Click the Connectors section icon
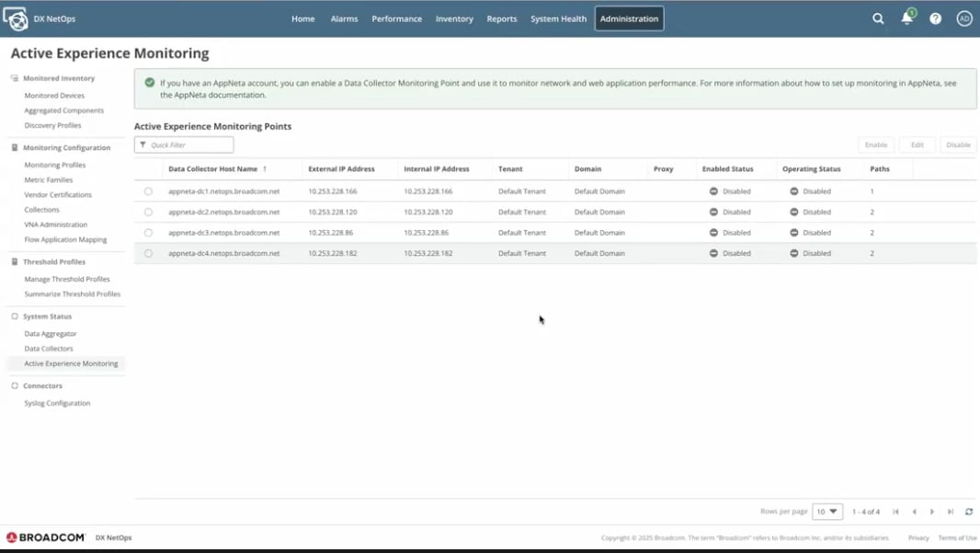Viewport: 980px width, 553px height. 15,386
